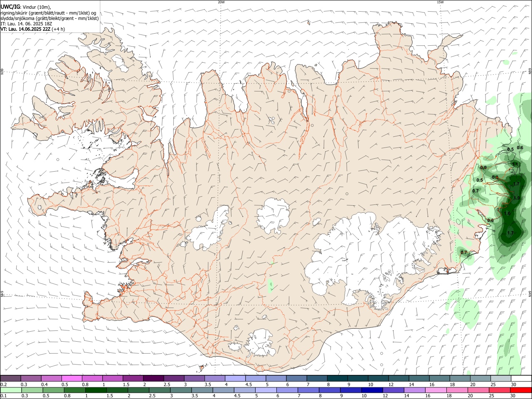Click the round central Hofsjökull glacier
The image size is (532, 399).
pos(273,215)
